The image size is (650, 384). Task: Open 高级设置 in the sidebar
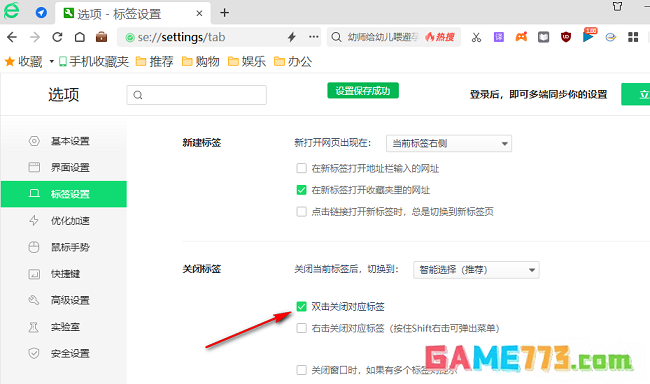point(64,300)
